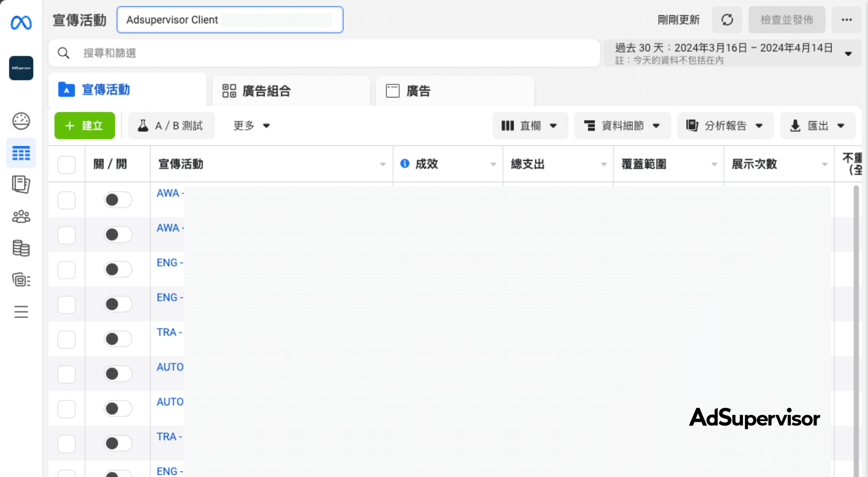Viewport: 868px width, 477px height.
Task: Tick the checkbox for the second TRA row
Action: pyautogui.click(x=67, y=443)
